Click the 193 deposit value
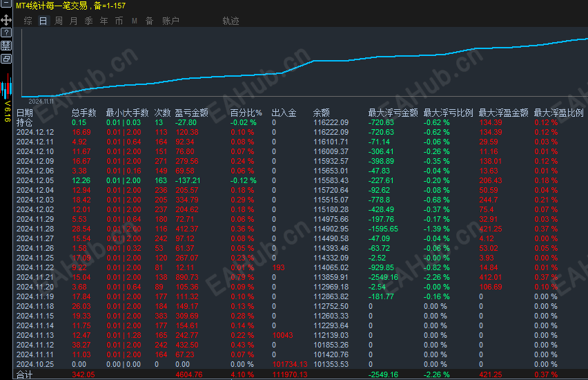The image size is (588, 380). coord(279,268)
